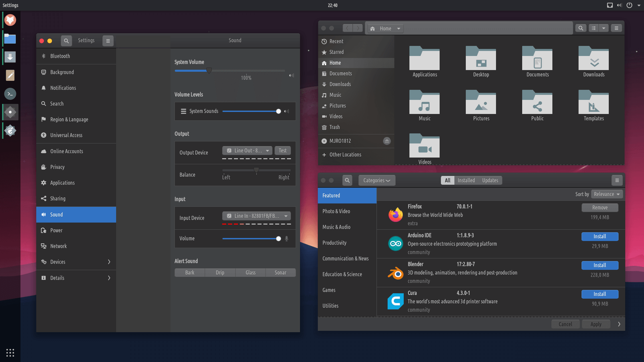Click the software manager search icon

pyautogui.click(x=347, y=180)
